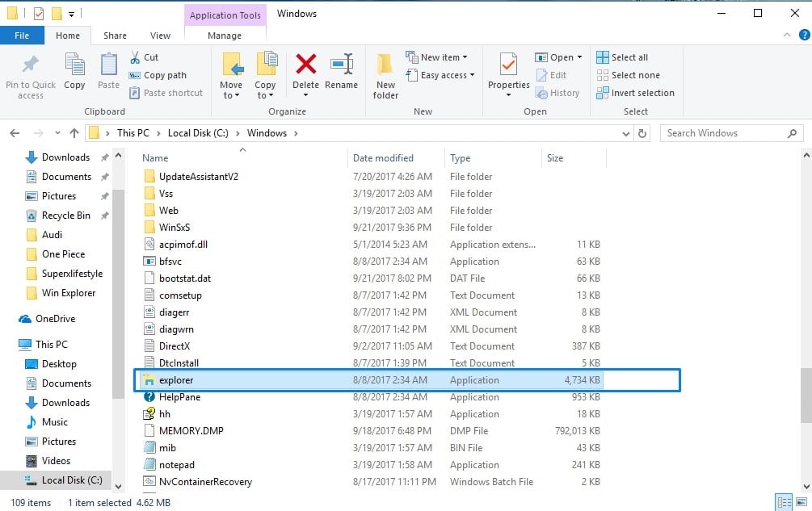The height and width of the screenshot is (511, 812).
Task: Open Recycle Bin in sidebar
Action: coord(65,216)
